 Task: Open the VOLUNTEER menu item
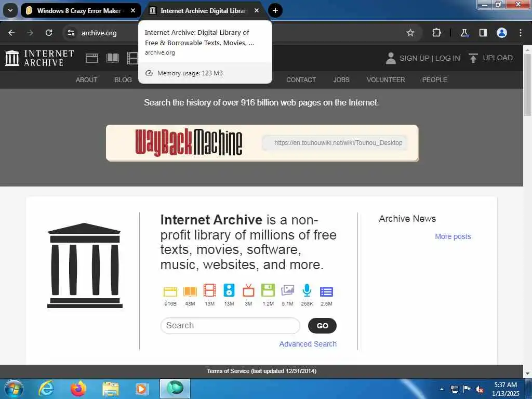[386, 79]
